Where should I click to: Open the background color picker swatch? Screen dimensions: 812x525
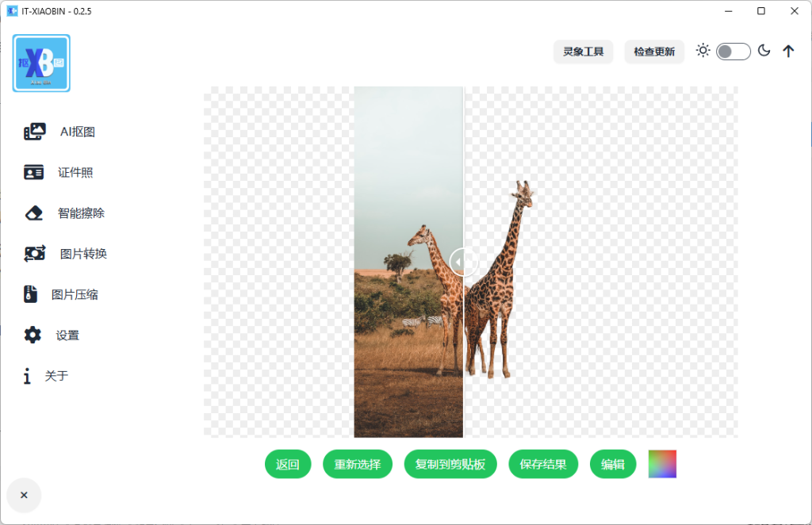coord(662,464)
